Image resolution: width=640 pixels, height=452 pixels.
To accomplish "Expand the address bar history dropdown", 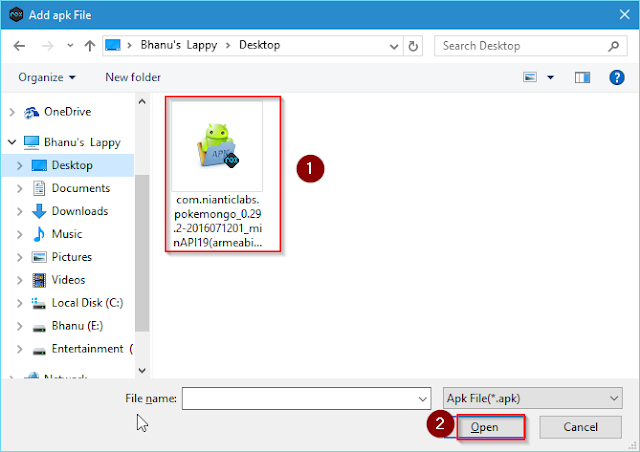I will pos(394,46).
